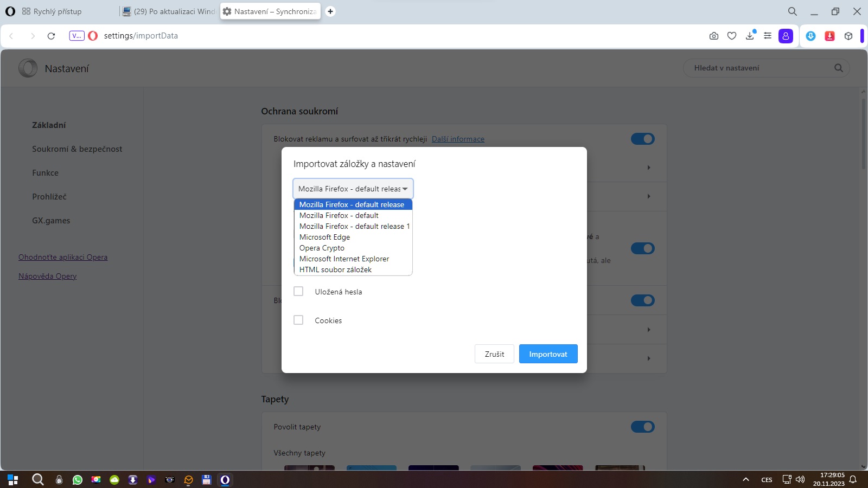Add page to bookmarks with the heart icon
Viewport: 868px width, 488px height.
tap(732, 36)
